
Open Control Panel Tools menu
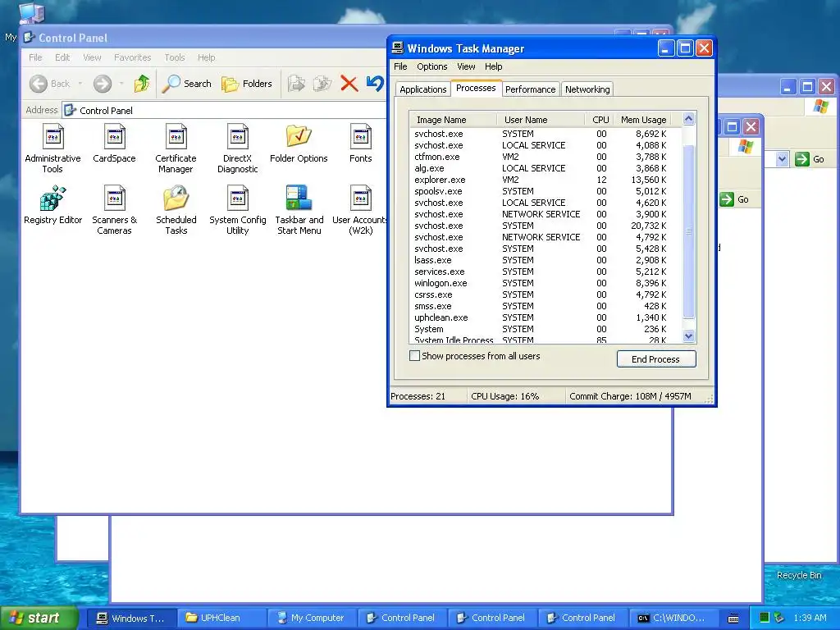coord(175,57)
